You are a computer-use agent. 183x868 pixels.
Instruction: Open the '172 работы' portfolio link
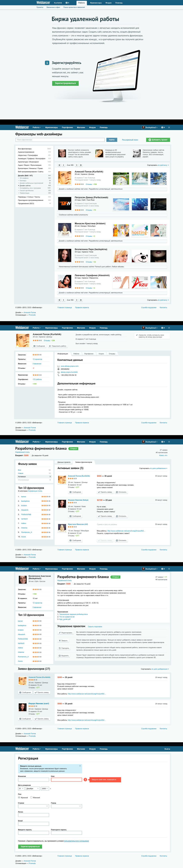pos(37,379)
